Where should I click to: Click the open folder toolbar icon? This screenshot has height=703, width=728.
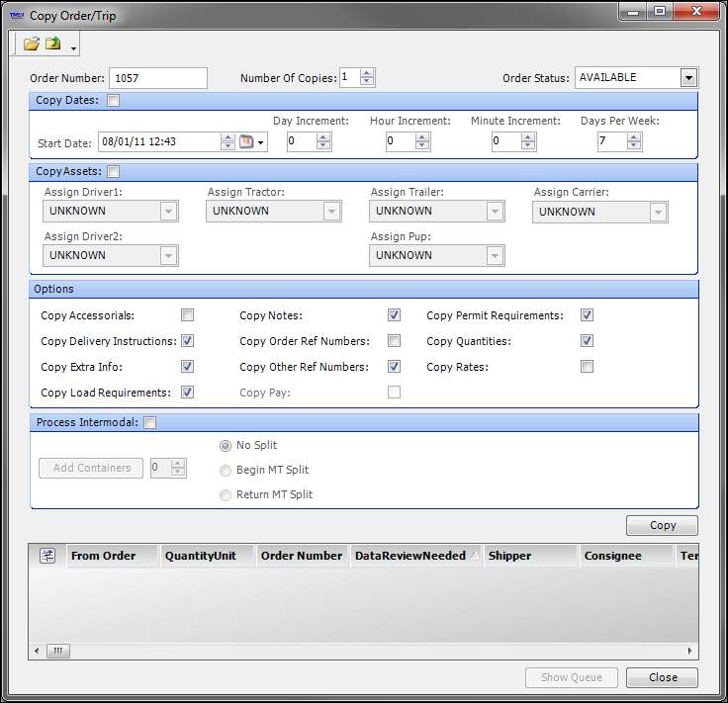[32, 44]
